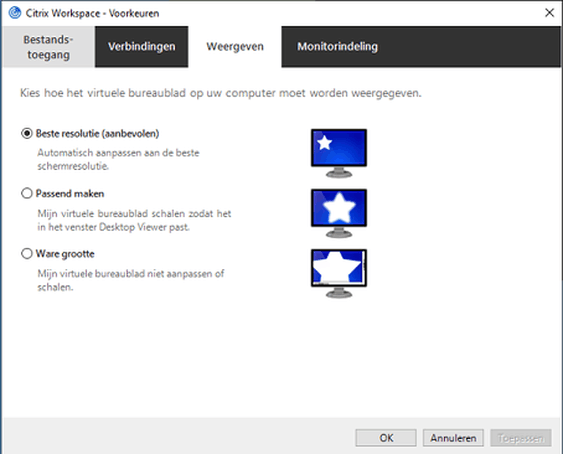Click description 'Mijn virtuele bureaublad niet aanpassen of schalen.'
This screenshot has height=454, width=563.
131,280
